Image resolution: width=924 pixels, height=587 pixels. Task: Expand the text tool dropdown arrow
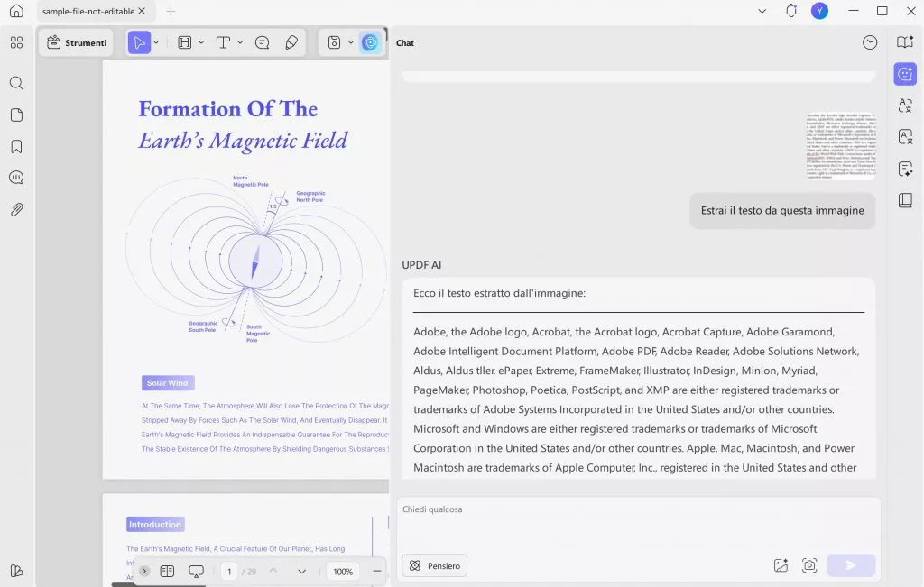tap(240, 42)
